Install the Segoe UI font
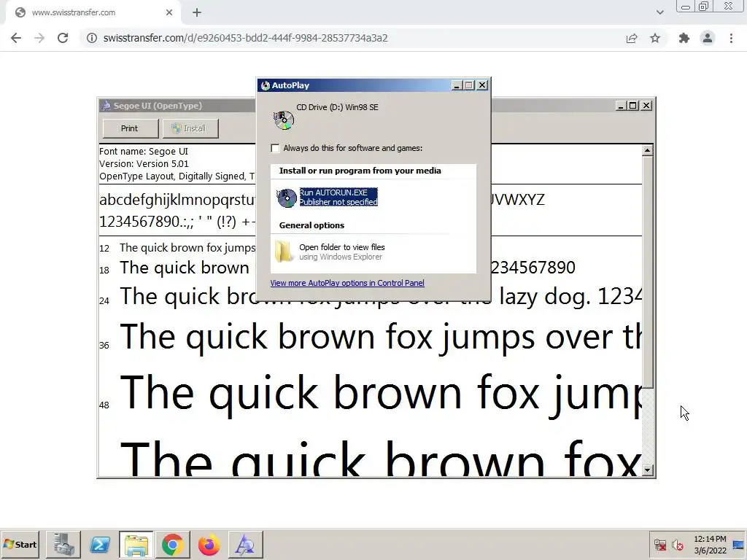The image size is (747, 560). click(x=190, y=128)
